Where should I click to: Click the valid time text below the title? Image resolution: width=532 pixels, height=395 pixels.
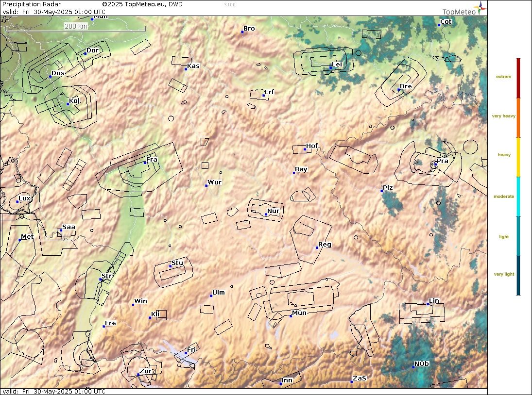(54, 12)
